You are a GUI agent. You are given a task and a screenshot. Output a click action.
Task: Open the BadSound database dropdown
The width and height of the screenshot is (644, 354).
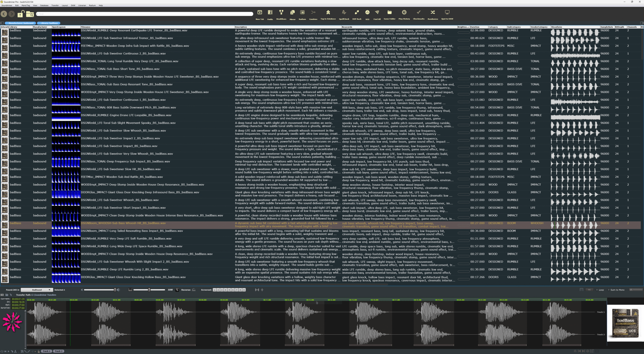pos(37,290)
